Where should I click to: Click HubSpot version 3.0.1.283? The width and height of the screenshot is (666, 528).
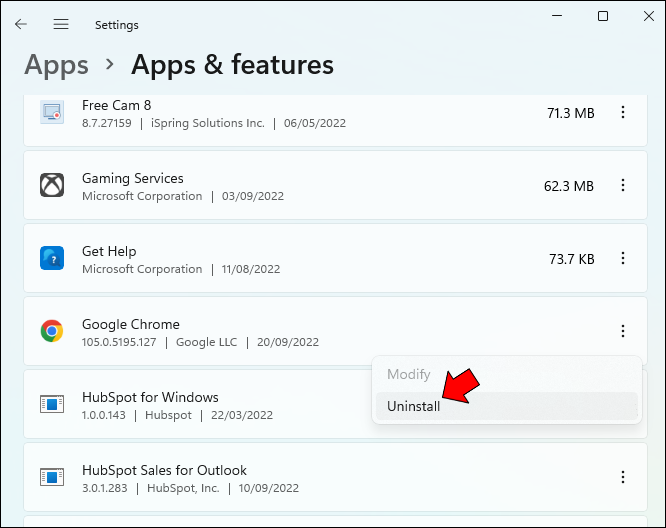point(104,488)
